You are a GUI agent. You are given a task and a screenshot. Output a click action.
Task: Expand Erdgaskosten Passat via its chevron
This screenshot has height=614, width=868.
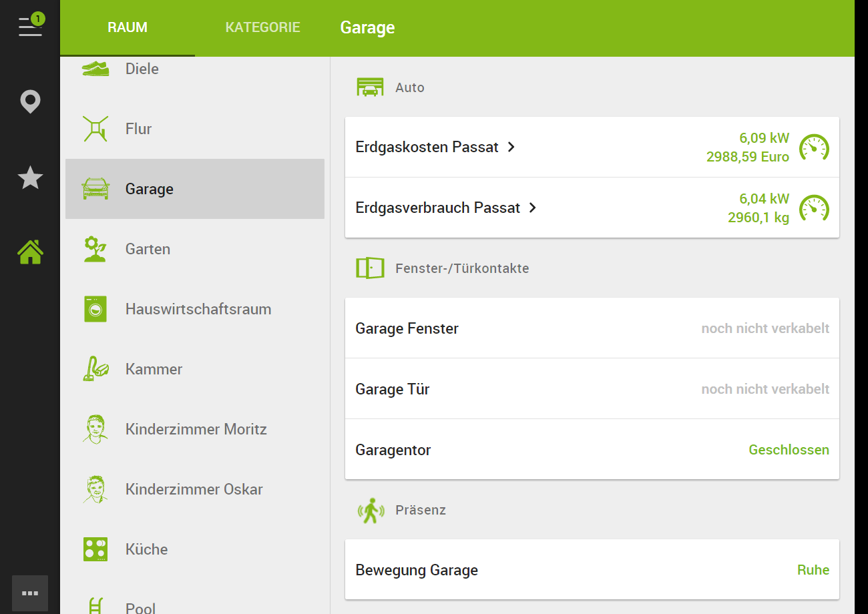(511, 147)
